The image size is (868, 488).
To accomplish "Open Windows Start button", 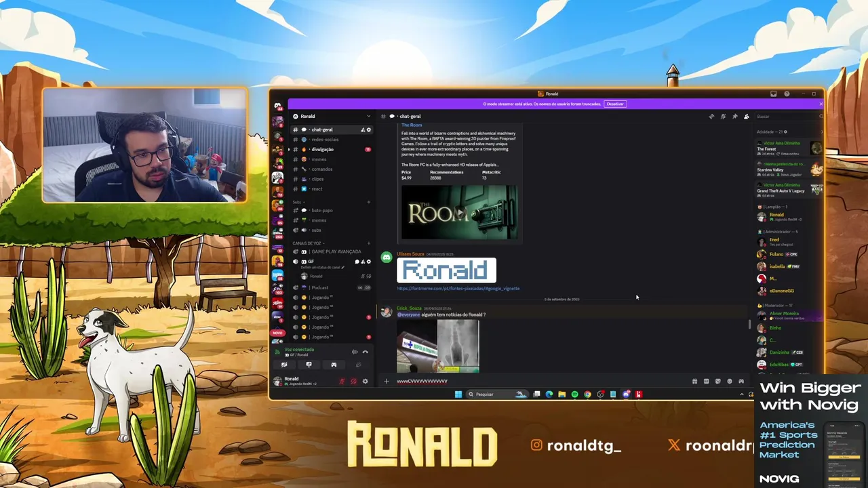I will click(458, 394).
